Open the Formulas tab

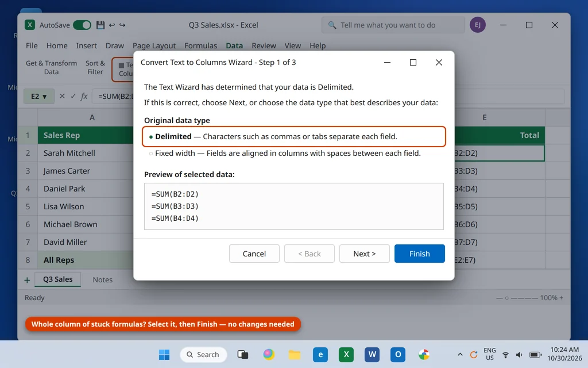pyautogui.click(x=200, y=45)
